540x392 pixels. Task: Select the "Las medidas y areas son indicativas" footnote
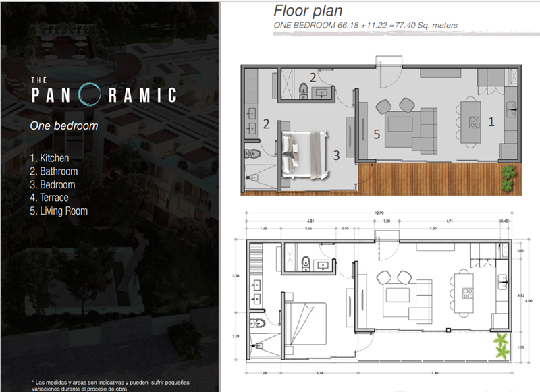[111, 385]
